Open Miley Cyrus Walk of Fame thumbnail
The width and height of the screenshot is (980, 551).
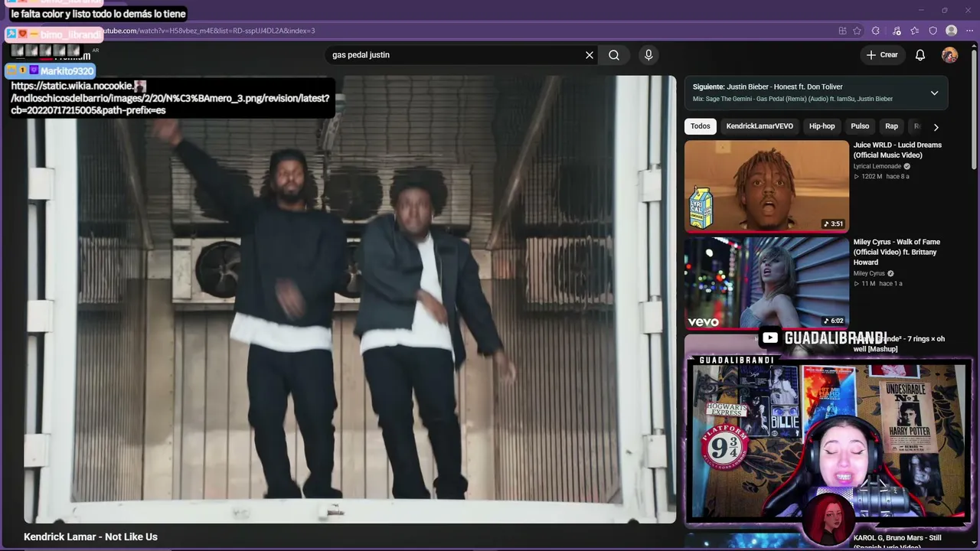pyautogui.click(x=766, y=283)
